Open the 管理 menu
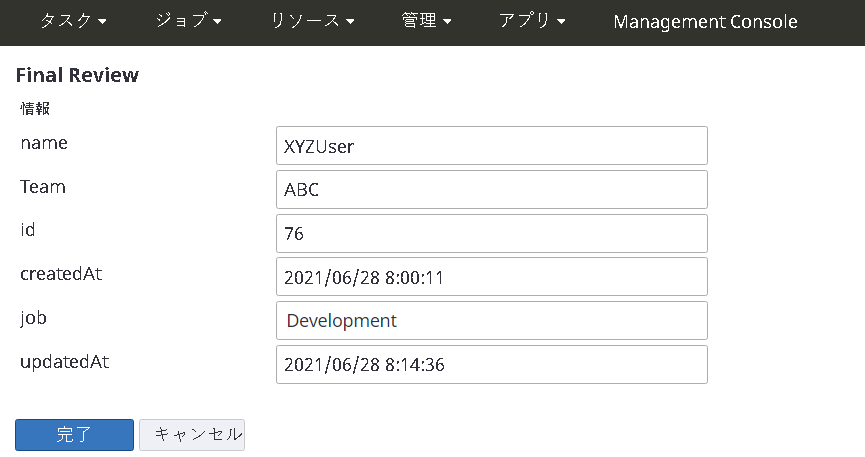The height and width of the screenshot is (457, 865). click(426, 21)
